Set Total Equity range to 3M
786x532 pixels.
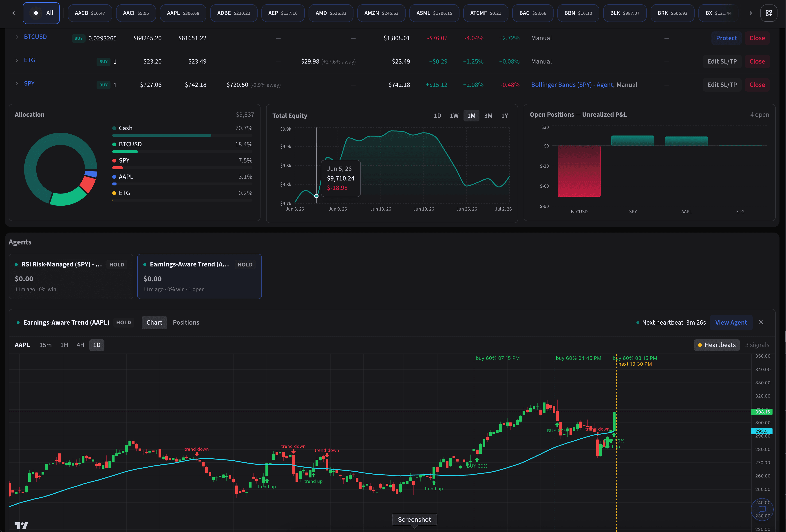488,116
